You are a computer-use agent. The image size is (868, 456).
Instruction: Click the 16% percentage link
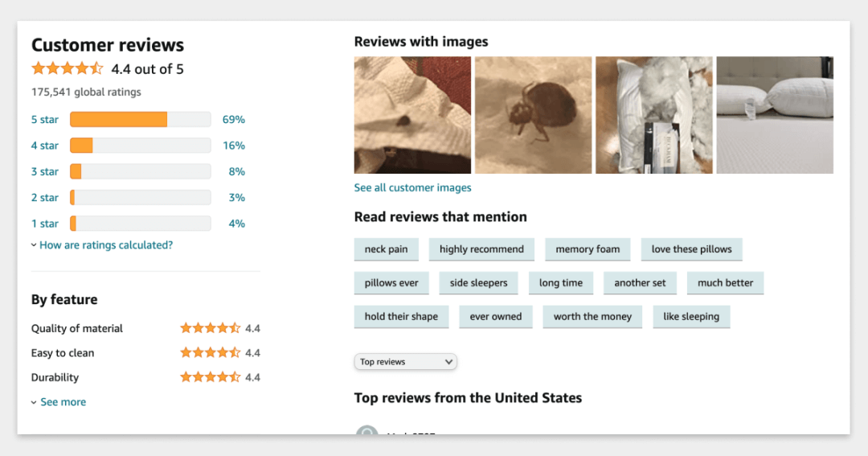pos(234,146)
